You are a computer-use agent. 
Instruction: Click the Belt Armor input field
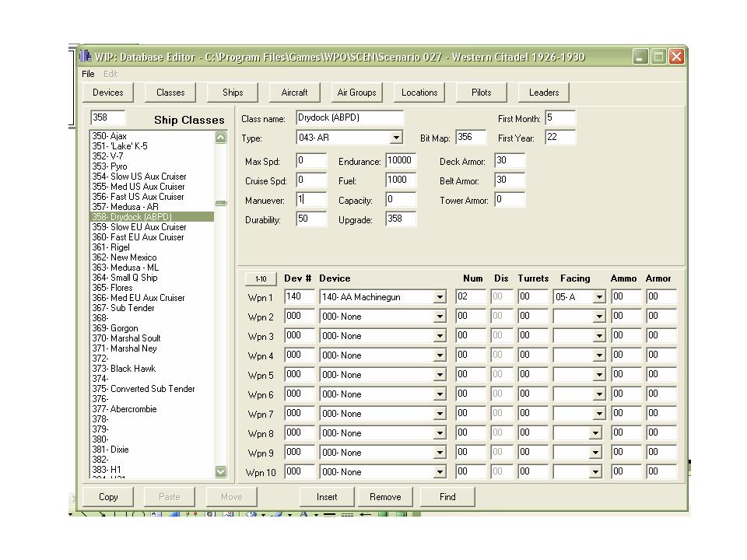[510, 180]
